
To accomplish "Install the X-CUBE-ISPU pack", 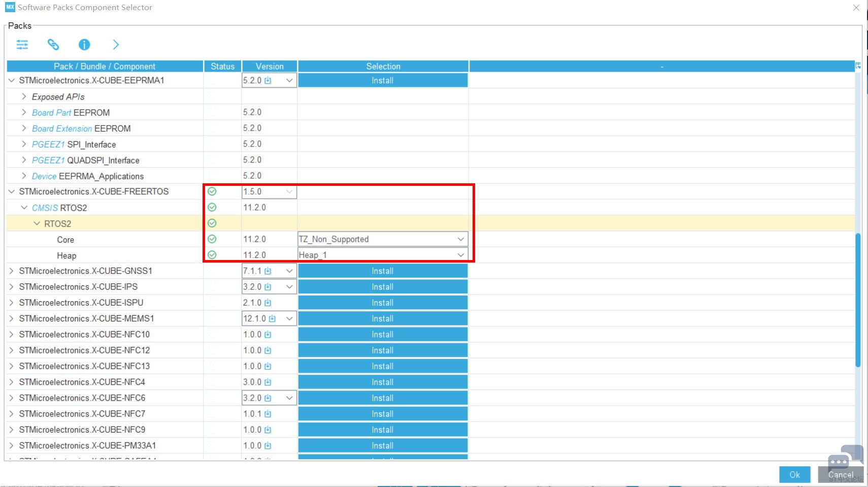I will coord(383,303).
